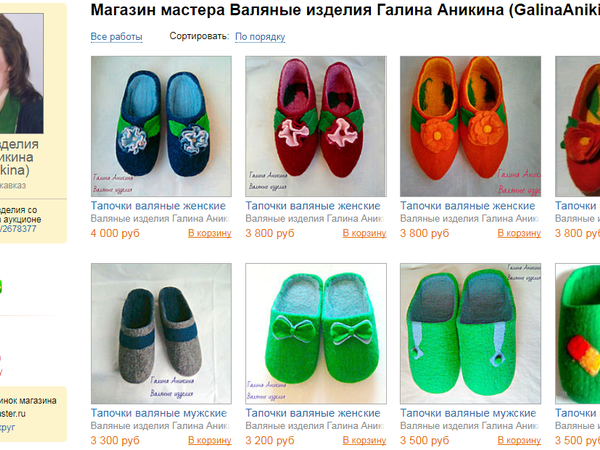Click the shop owner's profile photo
The image size is (600, 450).
21,73
